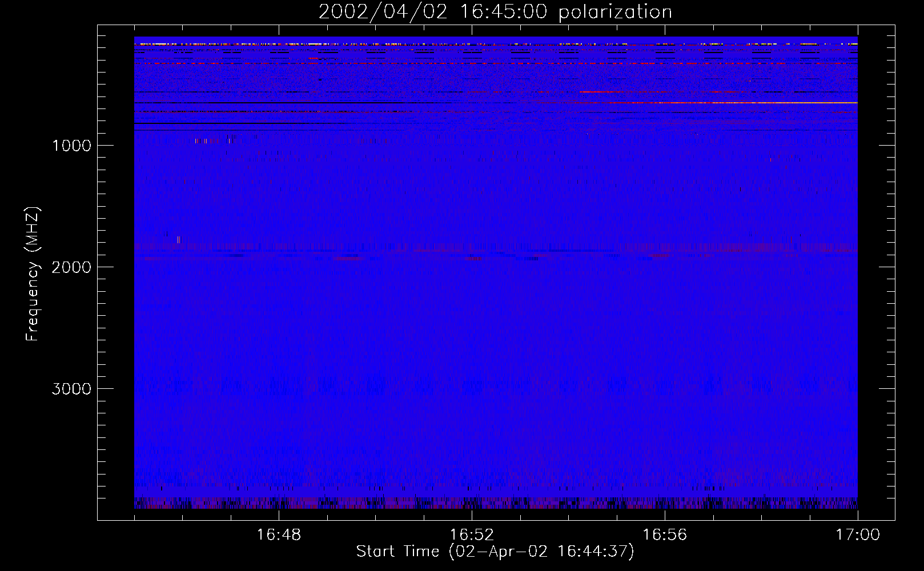Click the plot title "2002/04/02 16:45:00 polarization"
Viewport: 924px width, 571px height.
(x=495, y=12)
